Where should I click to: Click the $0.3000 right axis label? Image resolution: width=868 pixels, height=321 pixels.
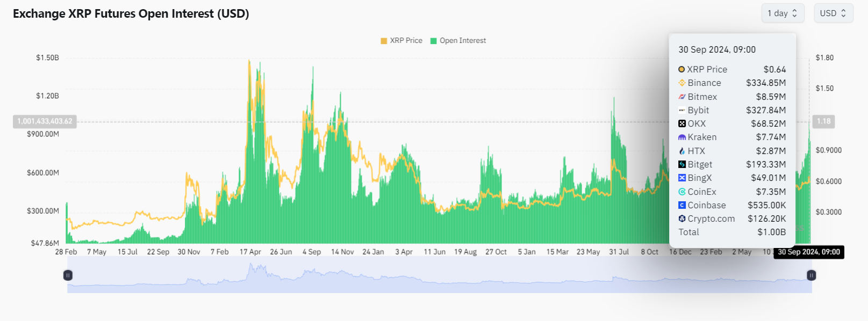(x=829, y=212)
